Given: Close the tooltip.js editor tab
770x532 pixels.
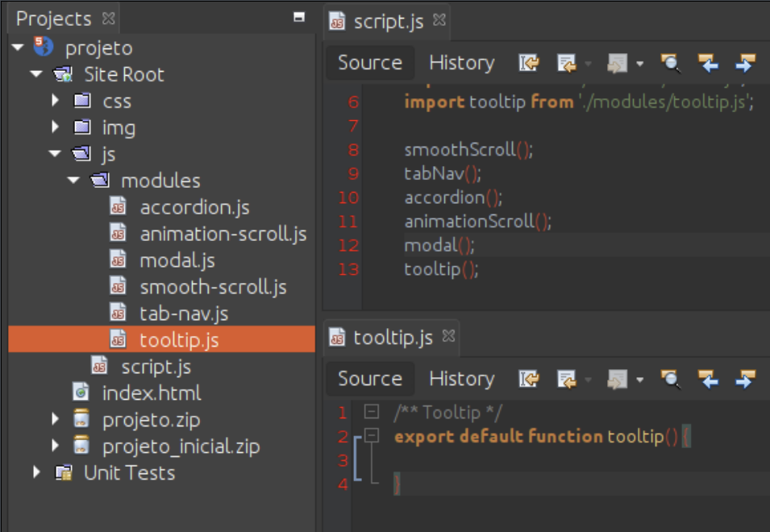Looking at the screenshot, I should tap(449, 336).
